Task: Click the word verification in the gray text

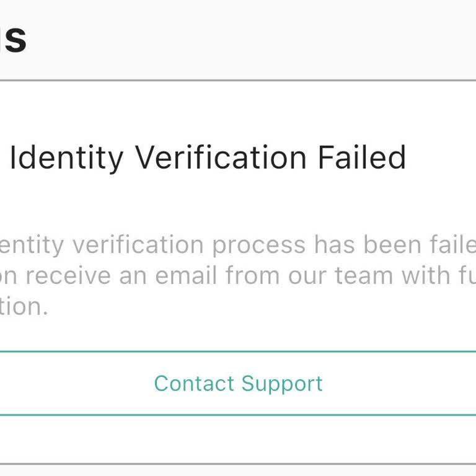Action: [x=139, y=245]
